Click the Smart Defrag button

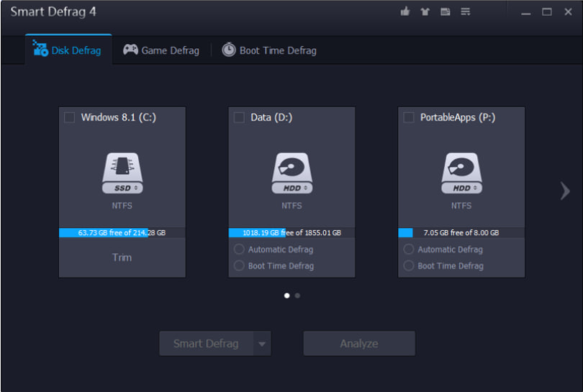[x=207, y=344]
